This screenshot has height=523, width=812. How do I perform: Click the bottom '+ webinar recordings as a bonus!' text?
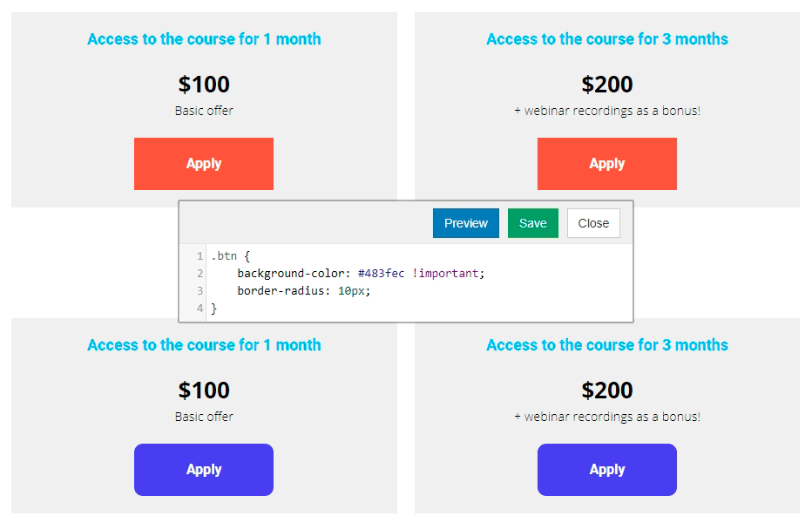click(x=607, y=417)
